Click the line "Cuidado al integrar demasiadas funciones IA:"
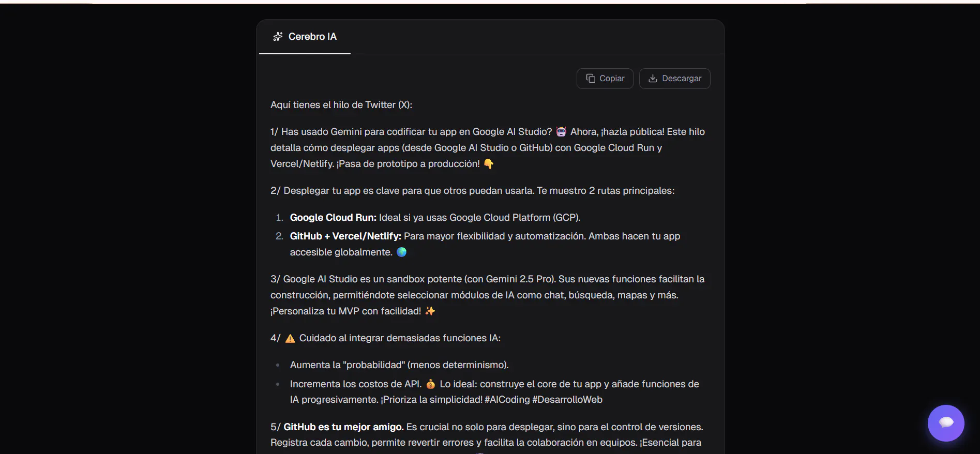Image resolution: width=980 pixels, height=454 pixels. tap(400, 338)
